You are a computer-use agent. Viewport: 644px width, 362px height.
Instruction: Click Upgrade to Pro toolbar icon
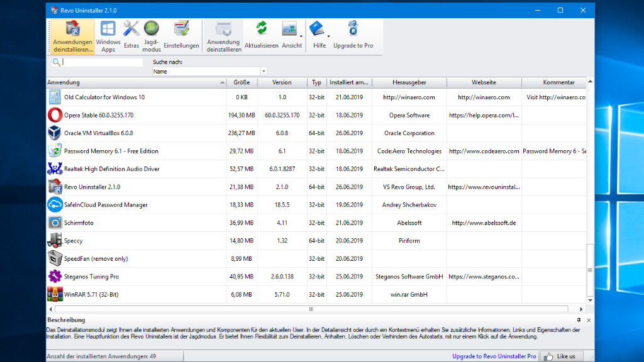[353, 35]
